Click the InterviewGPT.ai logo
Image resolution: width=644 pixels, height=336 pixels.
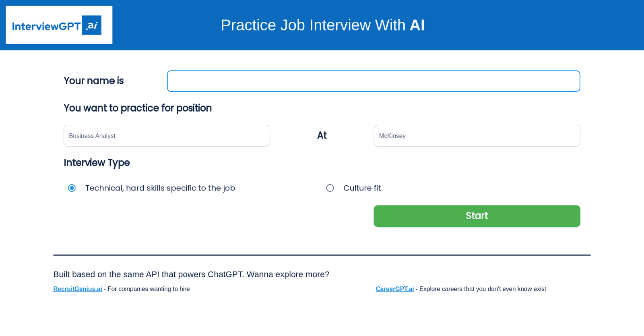(59, 25)
